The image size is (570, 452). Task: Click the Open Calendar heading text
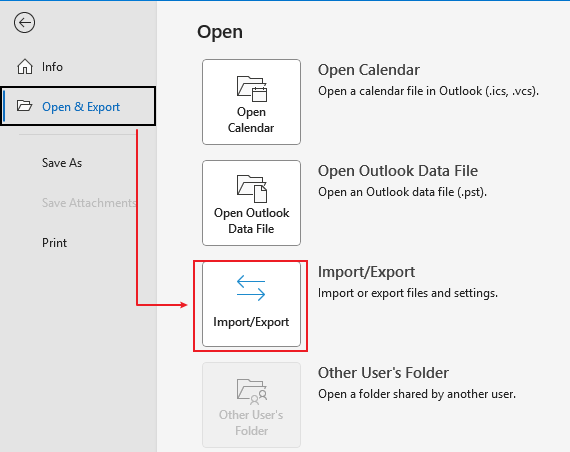point(369,70)
